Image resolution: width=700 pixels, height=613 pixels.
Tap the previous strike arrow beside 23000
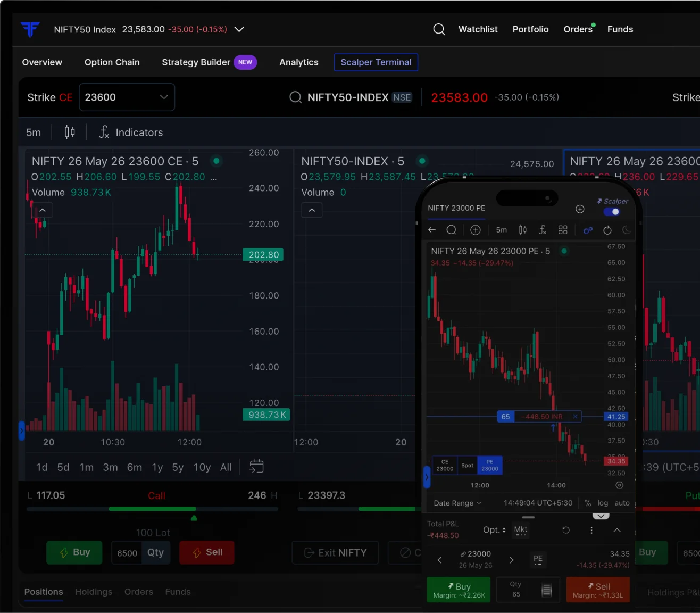[x=439, y=560]
